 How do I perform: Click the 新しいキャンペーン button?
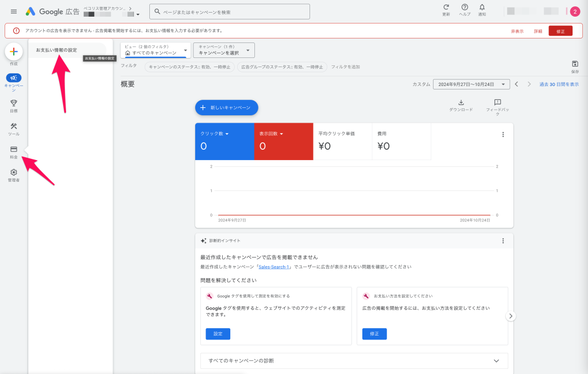[x=226, y=107]
